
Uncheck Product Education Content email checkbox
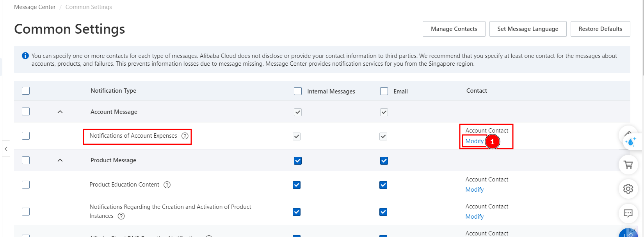383,185
